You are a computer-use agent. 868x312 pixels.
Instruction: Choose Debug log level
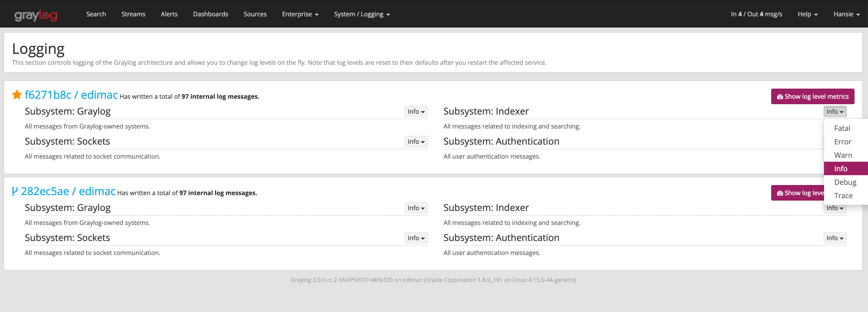coord(846,182)
